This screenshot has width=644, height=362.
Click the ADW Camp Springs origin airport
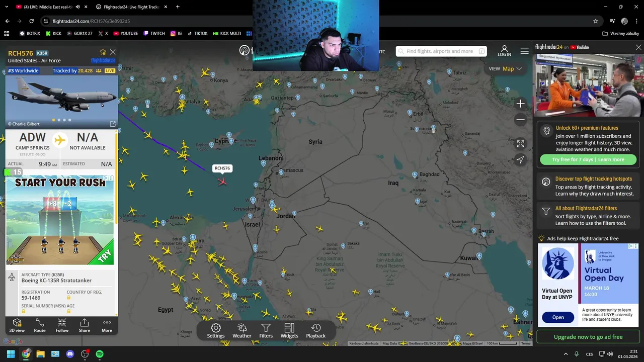[33, 141]
